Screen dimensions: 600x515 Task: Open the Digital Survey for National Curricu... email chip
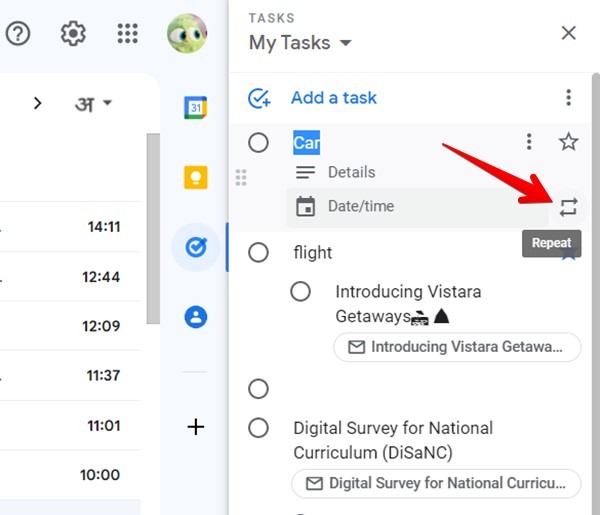click(436, 483)
